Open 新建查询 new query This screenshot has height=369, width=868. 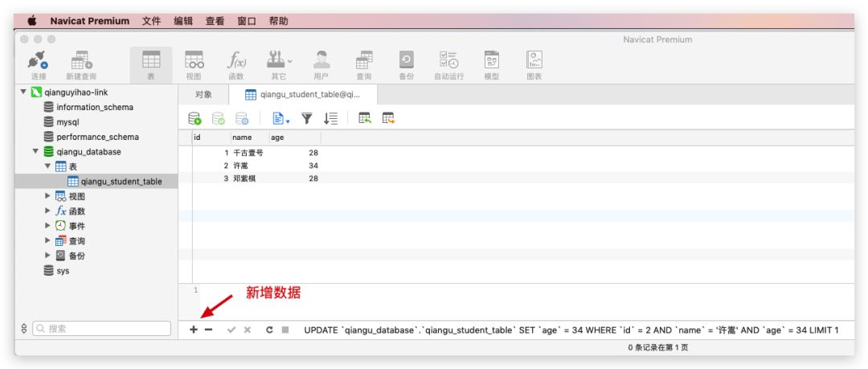[81, 65]
